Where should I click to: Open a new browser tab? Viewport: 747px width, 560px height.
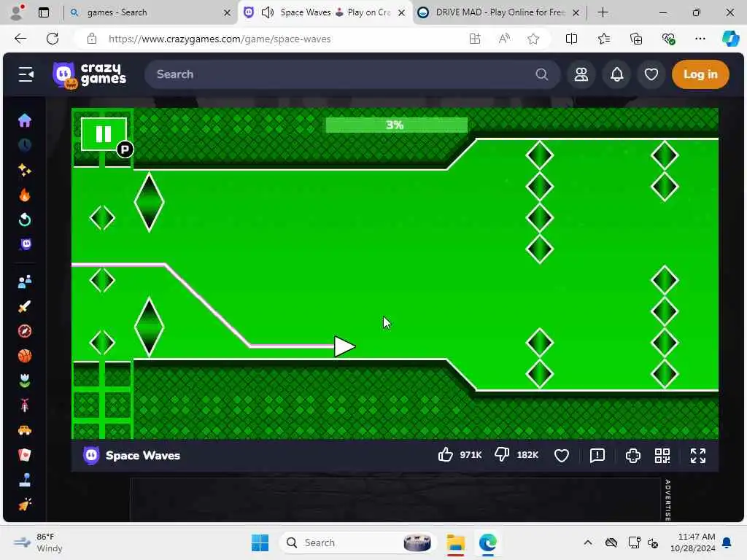603,12
